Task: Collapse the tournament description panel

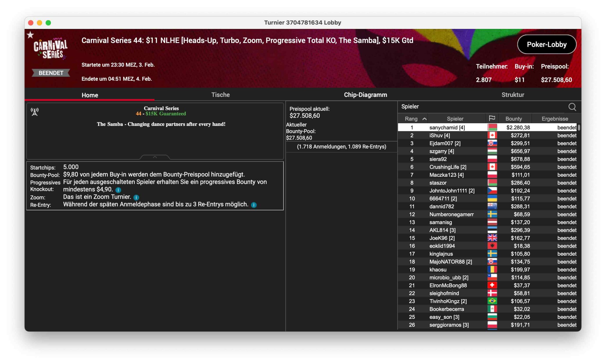Action: pos(155,157)
